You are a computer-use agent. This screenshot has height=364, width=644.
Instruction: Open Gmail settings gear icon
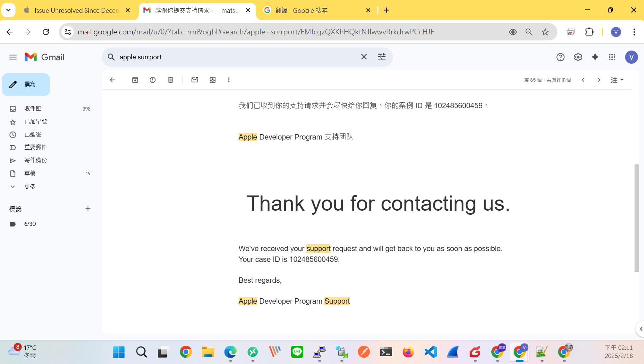click(578, 57)
